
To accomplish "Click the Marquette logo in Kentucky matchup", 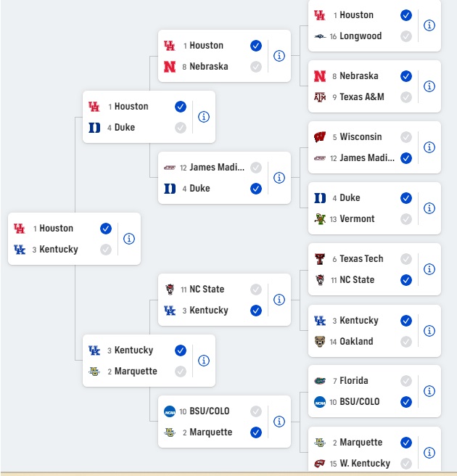I will pyautogui.click(x=94, y=372).
